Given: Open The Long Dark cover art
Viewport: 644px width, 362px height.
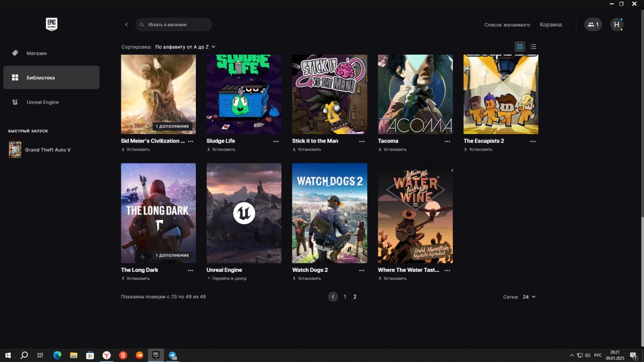Looking at the screenshot, I should pos(158,213).
